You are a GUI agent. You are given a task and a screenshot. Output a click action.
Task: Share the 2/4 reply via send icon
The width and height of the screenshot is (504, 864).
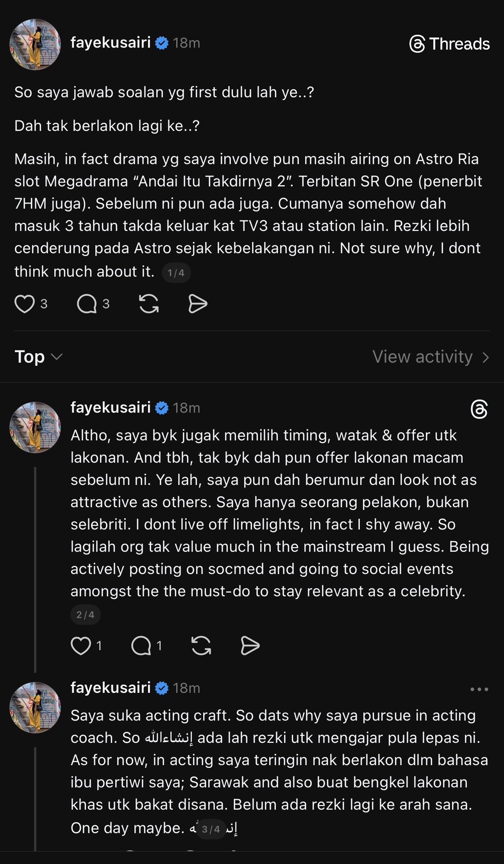250,646
